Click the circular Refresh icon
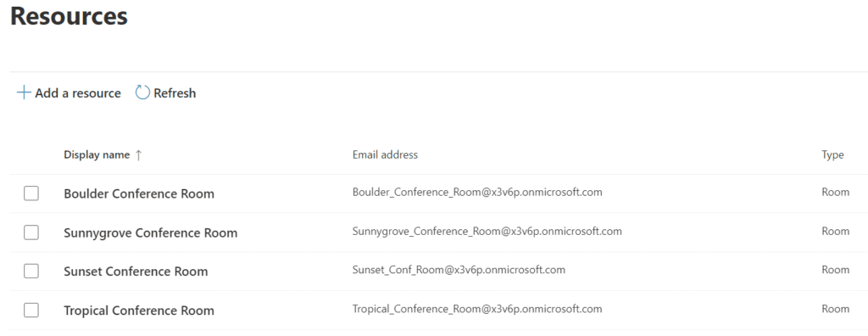Screen dimensions: 868x336 [142, 92]
